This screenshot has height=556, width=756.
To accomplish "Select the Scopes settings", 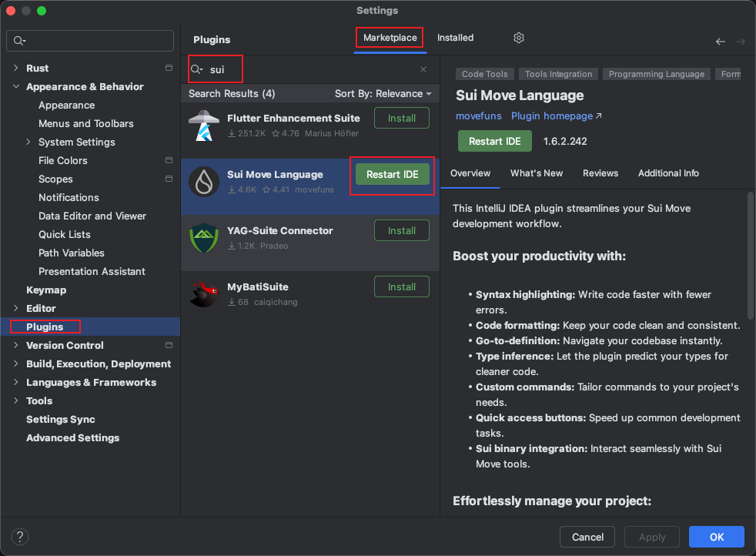I will click(x=55, y=179).
